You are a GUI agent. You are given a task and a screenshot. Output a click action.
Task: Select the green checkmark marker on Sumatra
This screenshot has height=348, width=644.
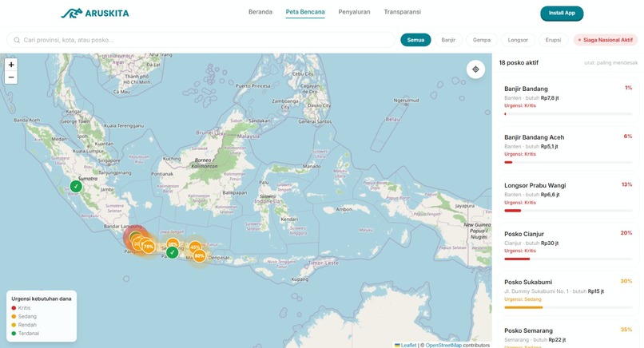[x=76, y=186]
